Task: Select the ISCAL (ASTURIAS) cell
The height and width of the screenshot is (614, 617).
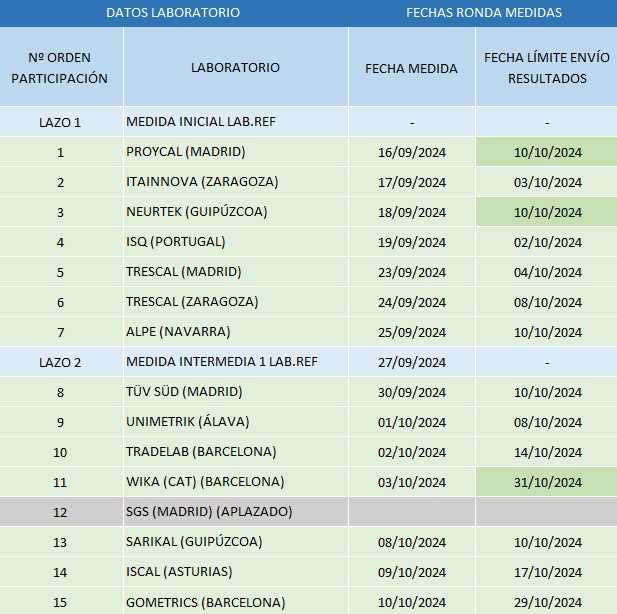Action: [x=236, y=571]
